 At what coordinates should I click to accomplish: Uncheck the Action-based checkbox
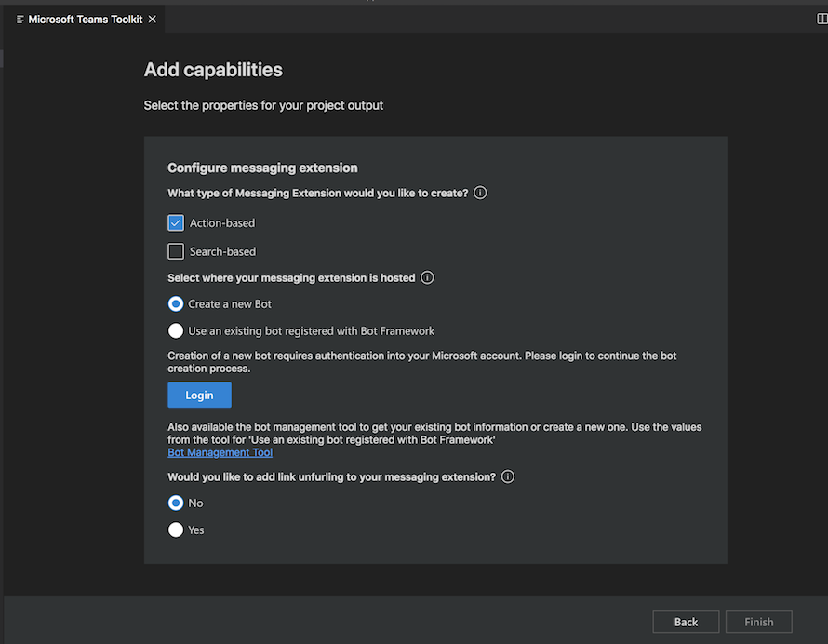(176, 223)
